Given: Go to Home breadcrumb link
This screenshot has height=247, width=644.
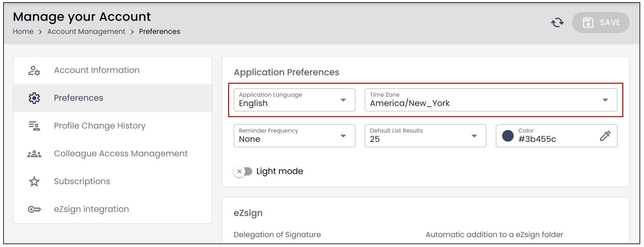Looking at the screenshot, I should 23,32.
